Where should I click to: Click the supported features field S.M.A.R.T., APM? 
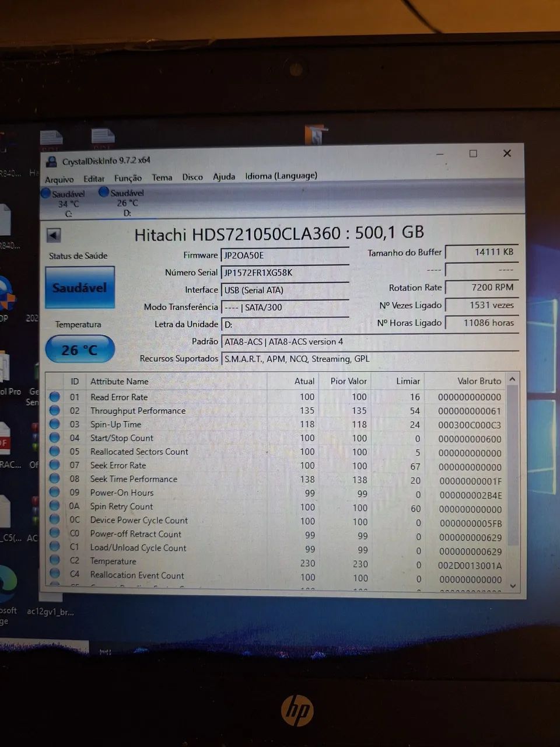tap(370, 359)
